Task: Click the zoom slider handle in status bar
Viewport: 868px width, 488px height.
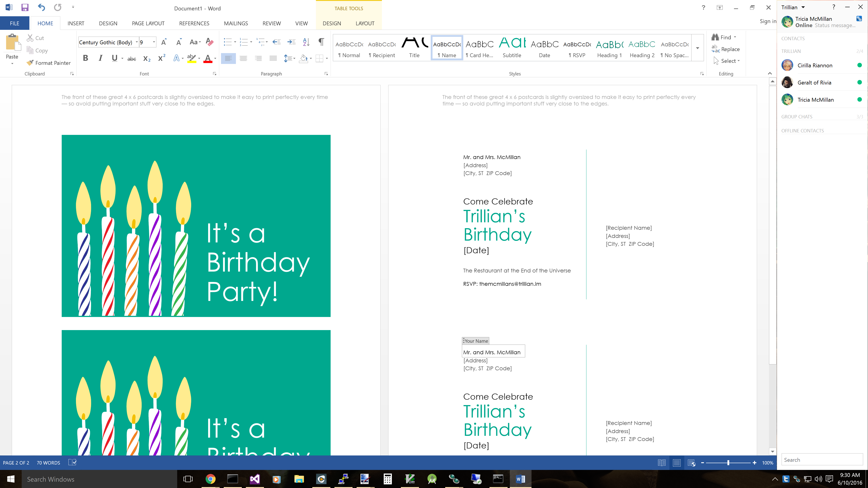Action: coord(728,463)
